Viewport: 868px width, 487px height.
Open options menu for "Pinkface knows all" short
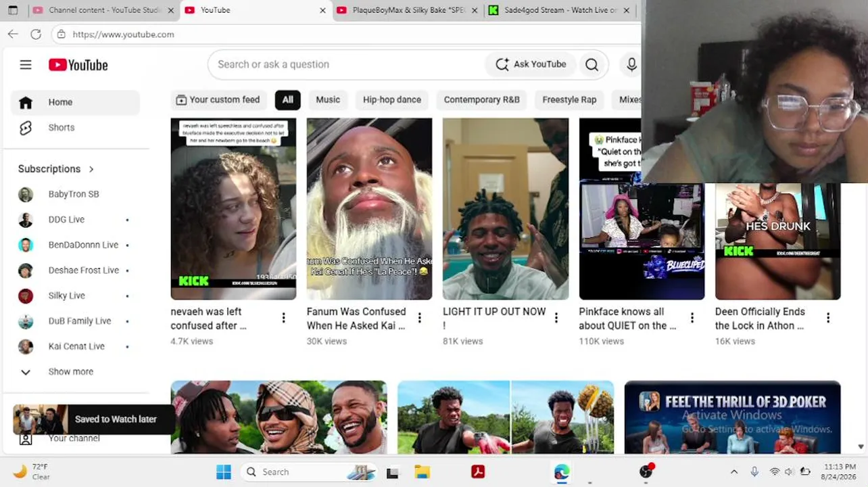click(x=692, y=318)
